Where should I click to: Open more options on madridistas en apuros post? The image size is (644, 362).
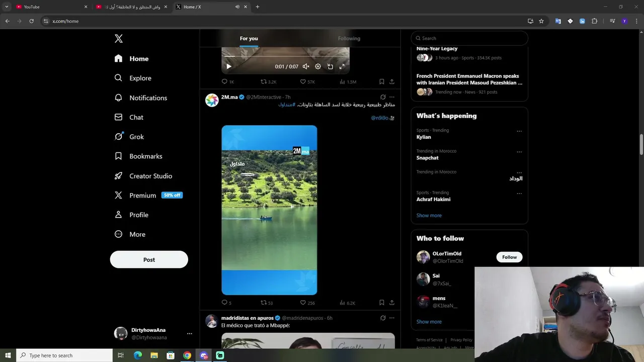coord(392,318)
